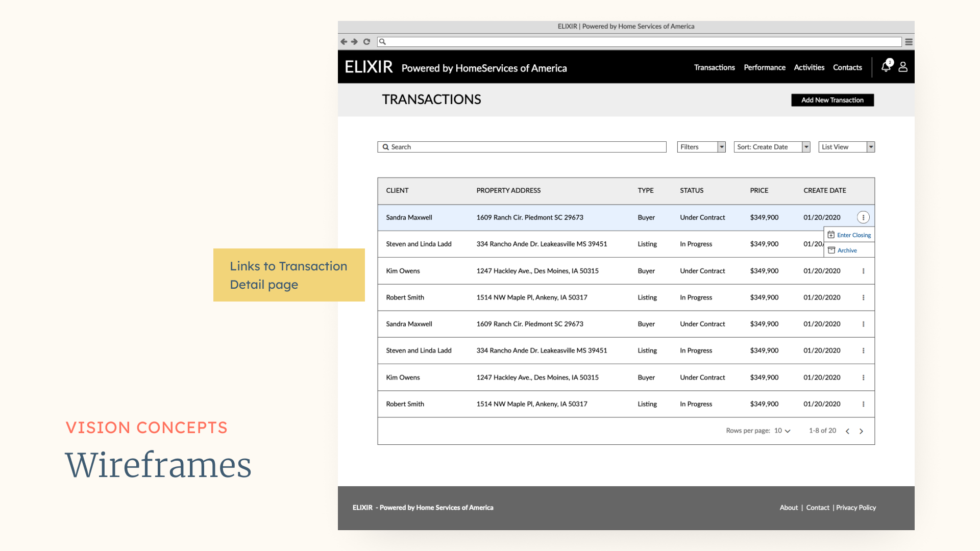Open the Sort: Create Date dropdown
The width and height of the screenshot is (980, 551).
(x=772, y=147)
